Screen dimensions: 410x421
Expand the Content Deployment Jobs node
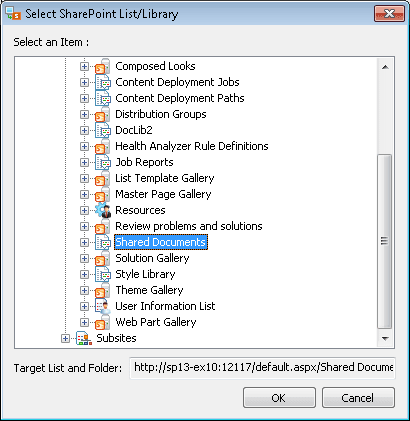pos(84,83)
